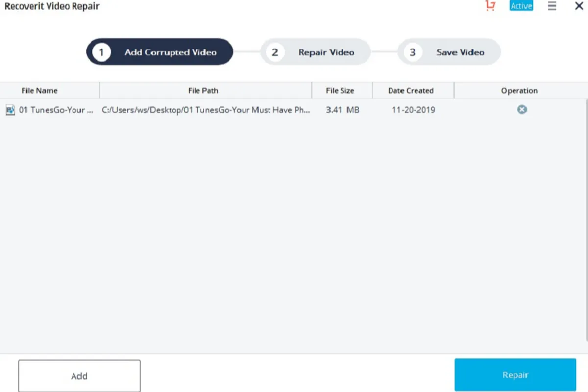This screenshot has width=588, height=392.
Task: Click the video file icon for 01 TunesGo
Action: pyautogui.click(x=10, y=110)
